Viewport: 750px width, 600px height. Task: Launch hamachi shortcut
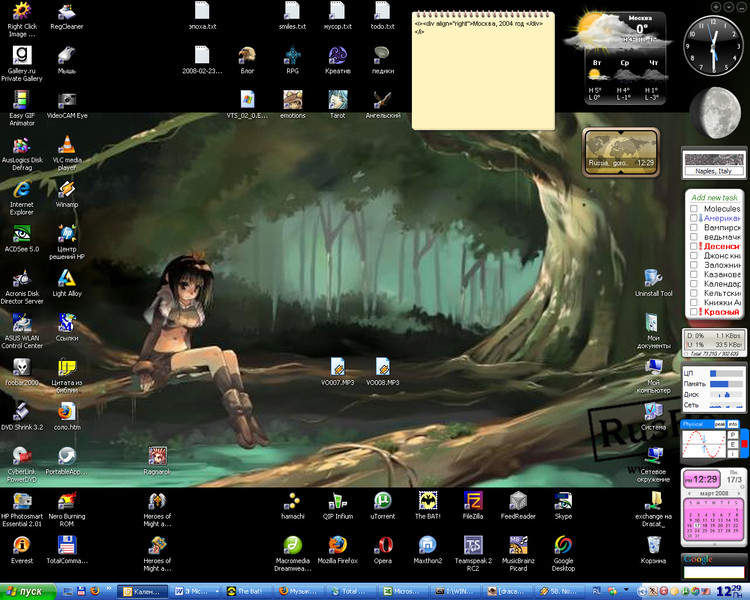(293, 505)
